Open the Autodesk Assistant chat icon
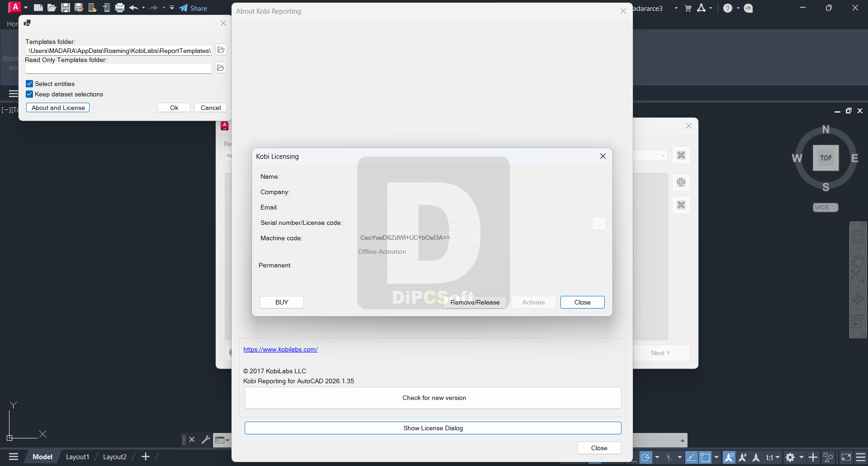 (749, 8)
